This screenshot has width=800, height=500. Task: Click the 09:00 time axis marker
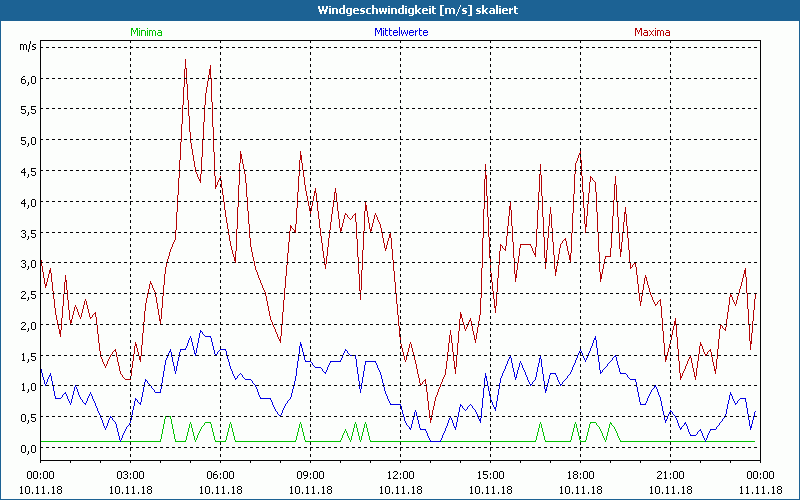coord(311,474)
